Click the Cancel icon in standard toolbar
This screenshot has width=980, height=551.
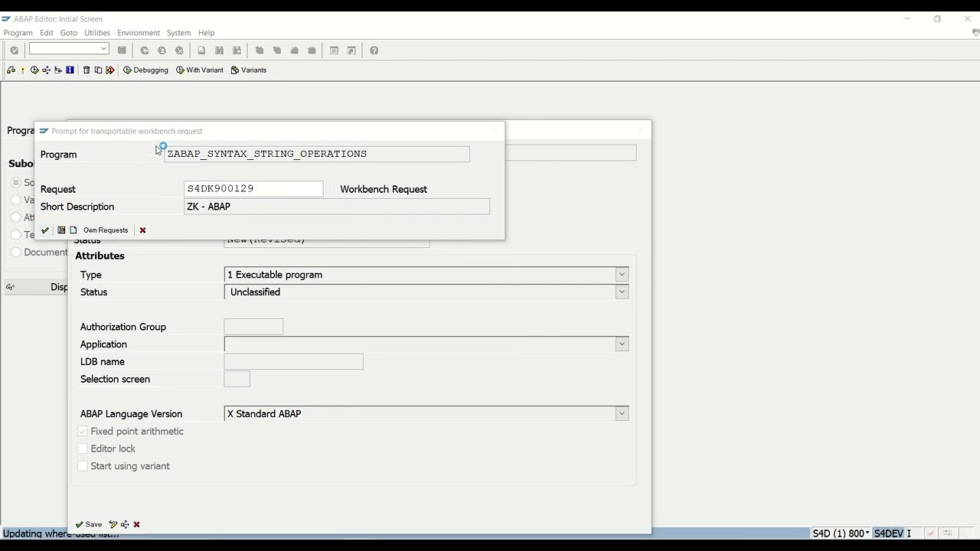point(179,51)
